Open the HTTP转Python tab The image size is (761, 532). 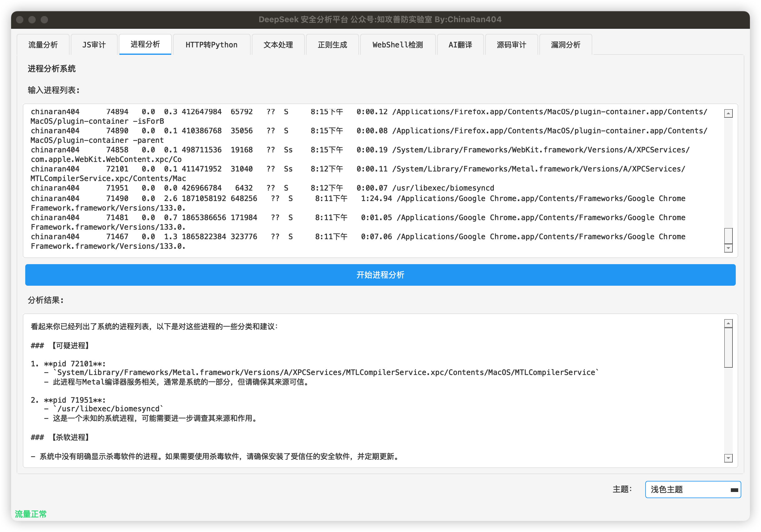tap(211, 45)
